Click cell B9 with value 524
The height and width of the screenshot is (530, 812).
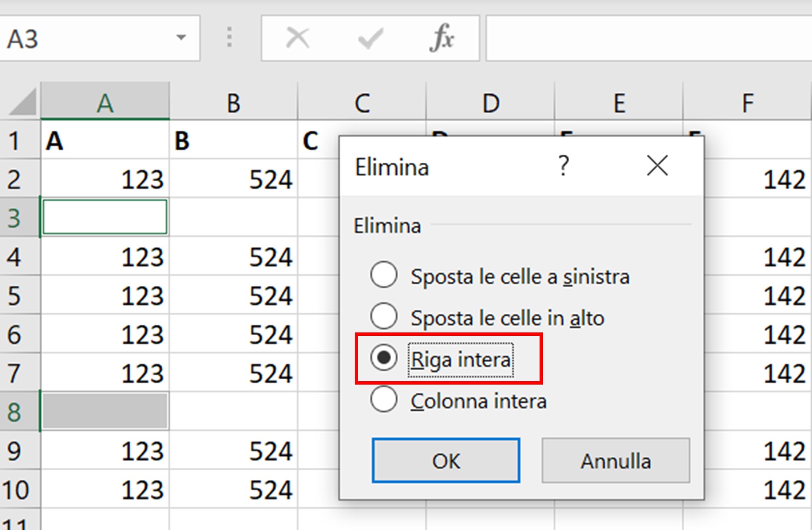233,450
